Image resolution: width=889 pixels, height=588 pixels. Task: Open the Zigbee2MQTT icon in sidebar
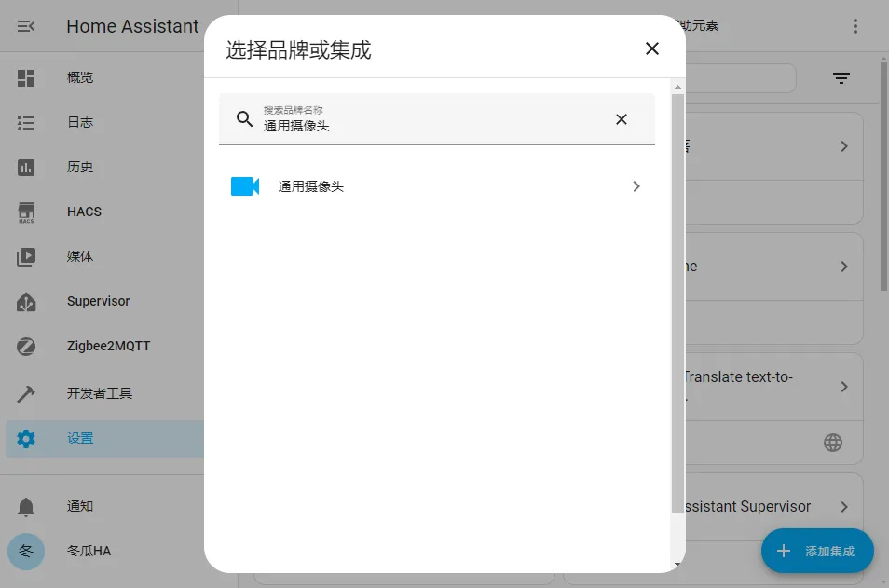[26, 347]
